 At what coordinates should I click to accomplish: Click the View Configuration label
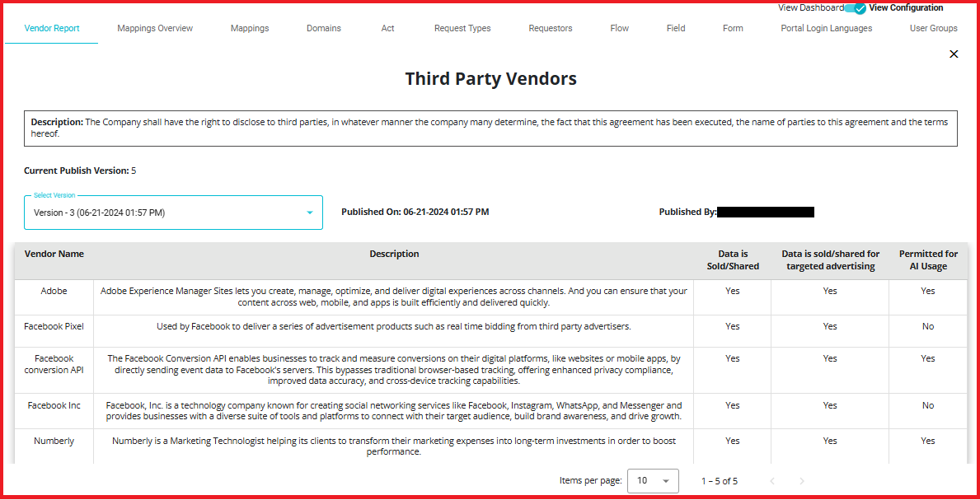tap(906, 8)
